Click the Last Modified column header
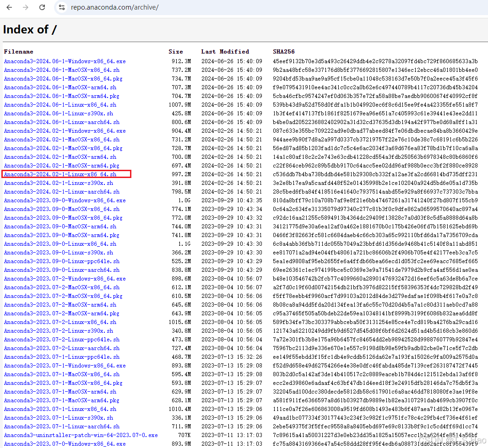488x448 pixels. coord(225,52)
